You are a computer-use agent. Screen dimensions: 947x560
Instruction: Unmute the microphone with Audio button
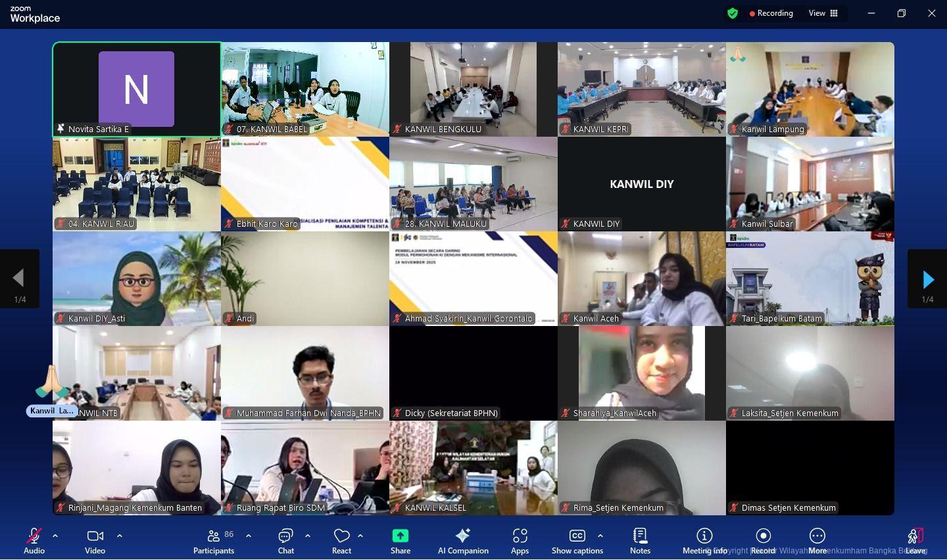point(34,542)
